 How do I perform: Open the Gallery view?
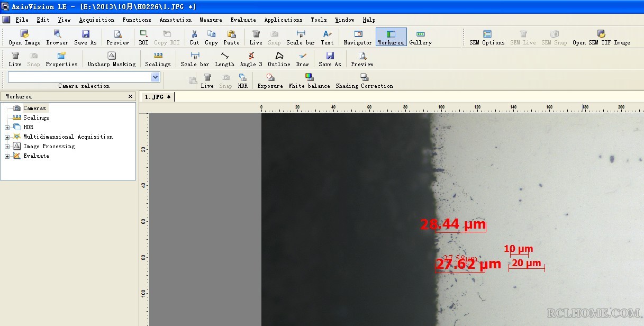point(420,37)
